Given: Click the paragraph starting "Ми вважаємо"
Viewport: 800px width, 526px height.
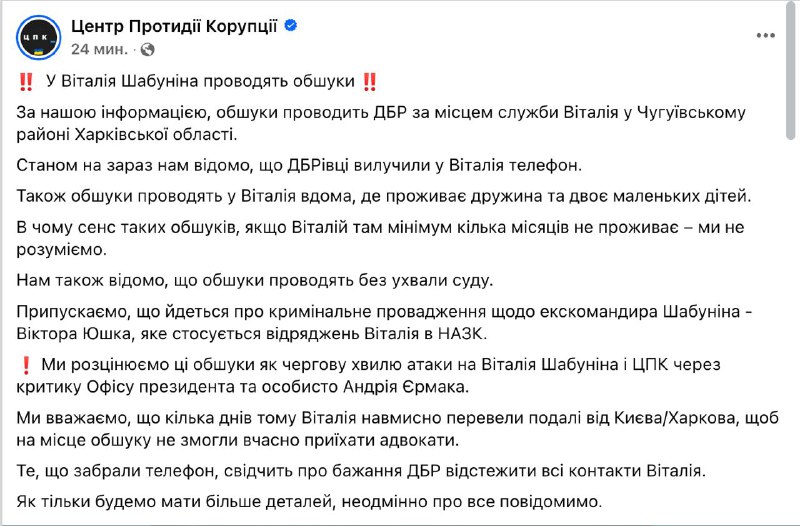Looking at the screenshot, I should click(390, 428).
